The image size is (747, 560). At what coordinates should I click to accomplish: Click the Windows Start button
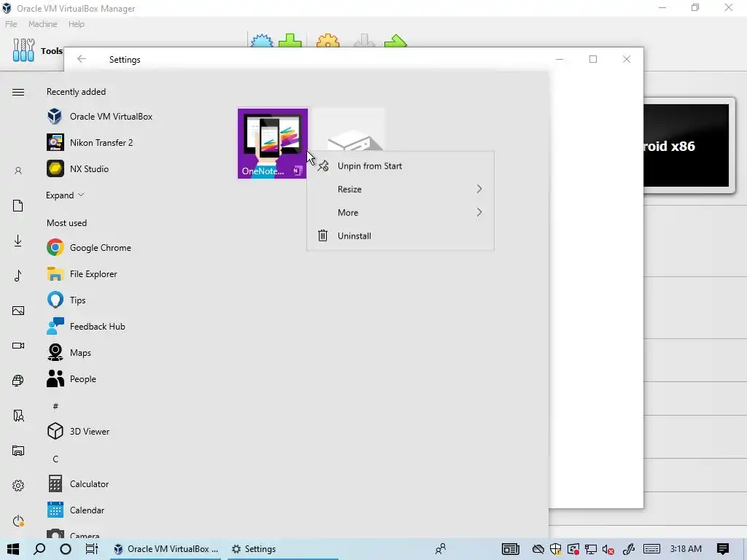click(13, 549)
